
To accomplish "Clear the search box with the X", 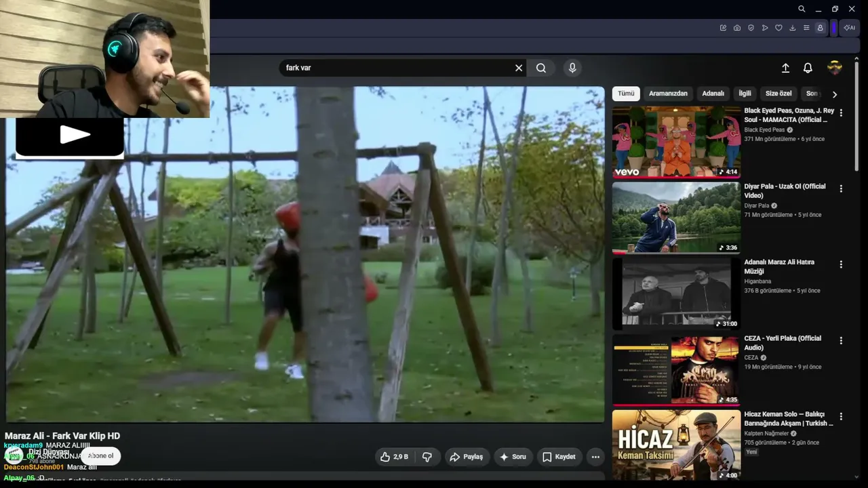I will pos(519,68).
